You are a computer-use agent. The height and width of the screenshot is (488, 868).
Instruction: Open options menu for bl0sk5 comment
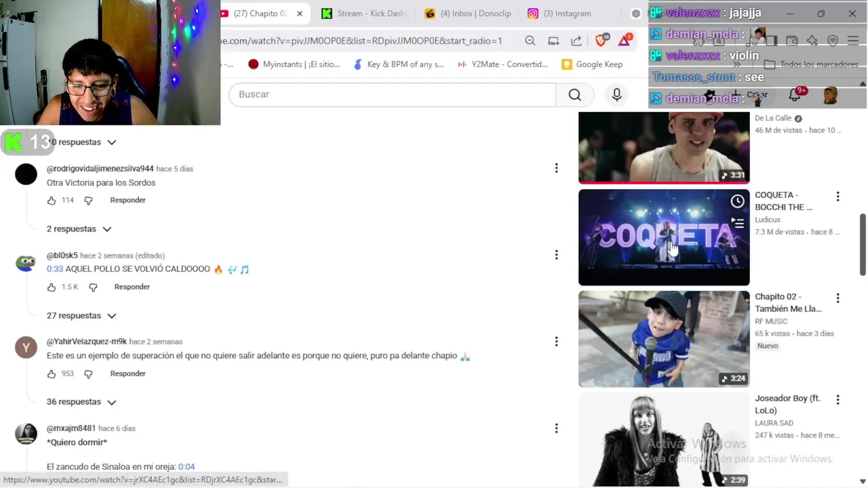pos(556,255)
